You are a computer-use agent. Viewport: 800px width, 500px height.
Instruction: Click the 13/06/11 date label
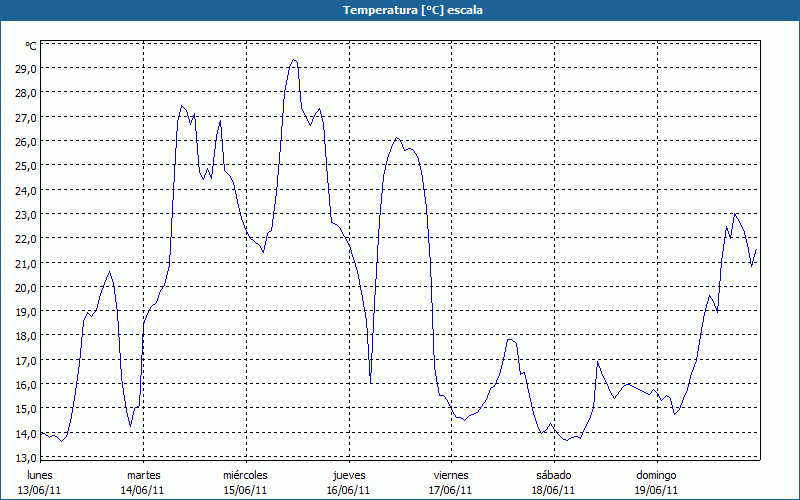click(40, 490)
